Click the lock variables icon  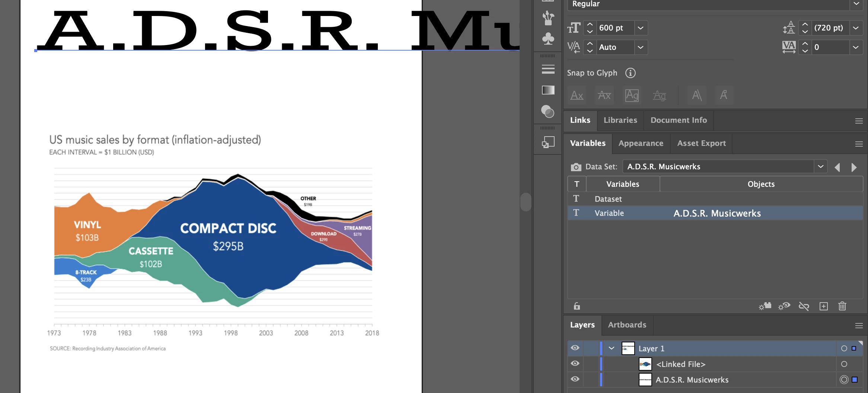click(x=577, y=306)
